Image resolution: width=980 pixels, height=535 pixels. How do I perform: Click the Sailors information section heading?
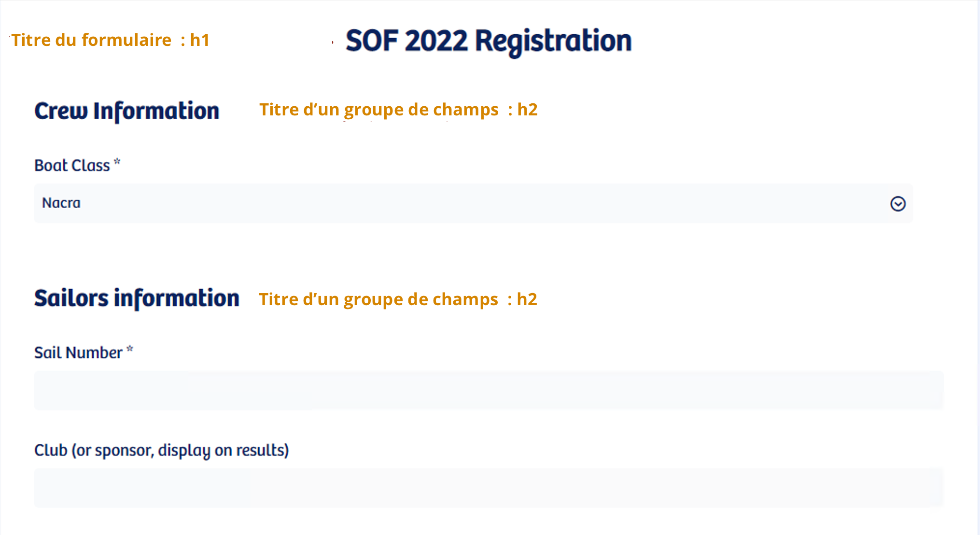(137, 298)
